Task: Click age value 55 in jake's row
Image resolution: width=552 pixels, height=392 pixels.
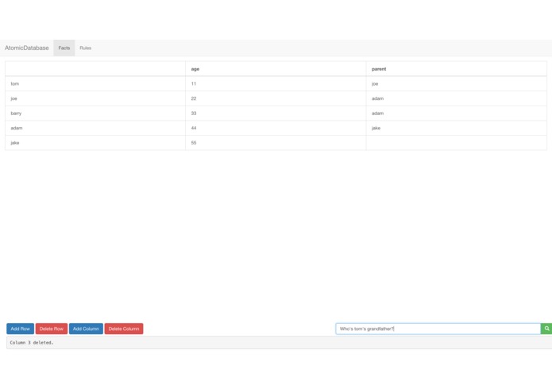Action: [276, 143]
